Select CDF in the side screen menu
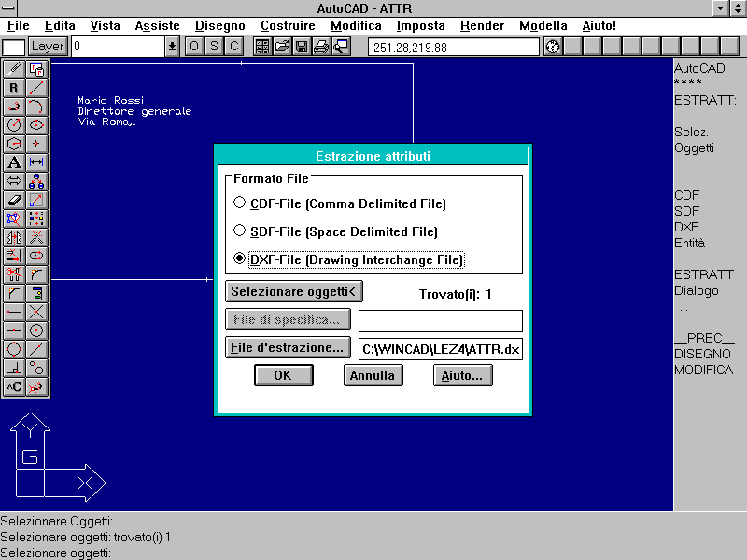 pos(687,195)
